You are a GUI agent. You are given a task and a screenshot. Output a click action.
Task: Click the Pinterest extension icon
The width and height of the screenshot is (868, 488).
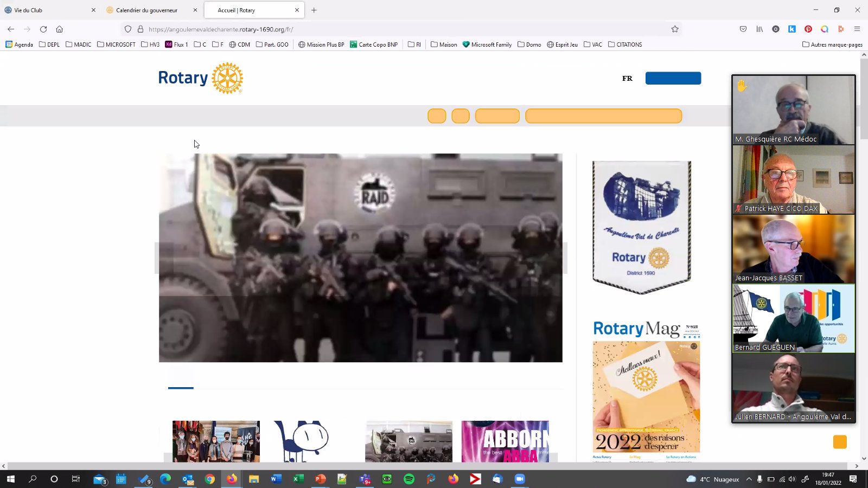pos(808,29)
